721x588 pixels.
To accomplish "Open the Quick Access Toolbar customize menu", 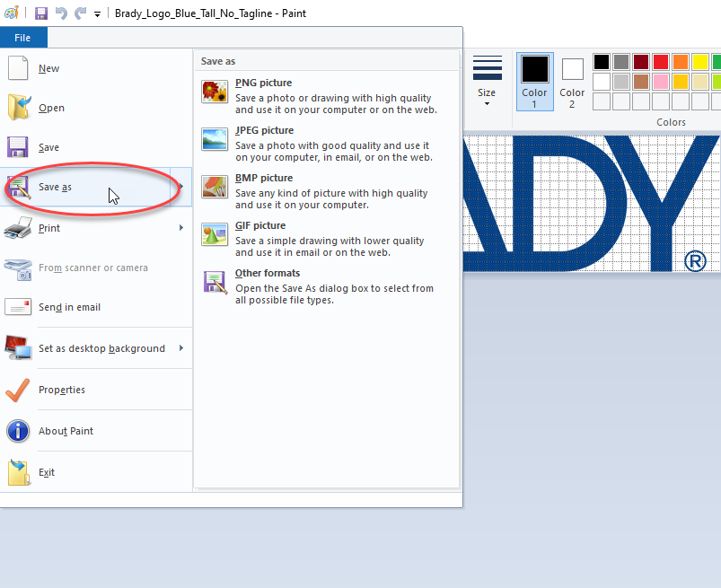I will (97, 13).
